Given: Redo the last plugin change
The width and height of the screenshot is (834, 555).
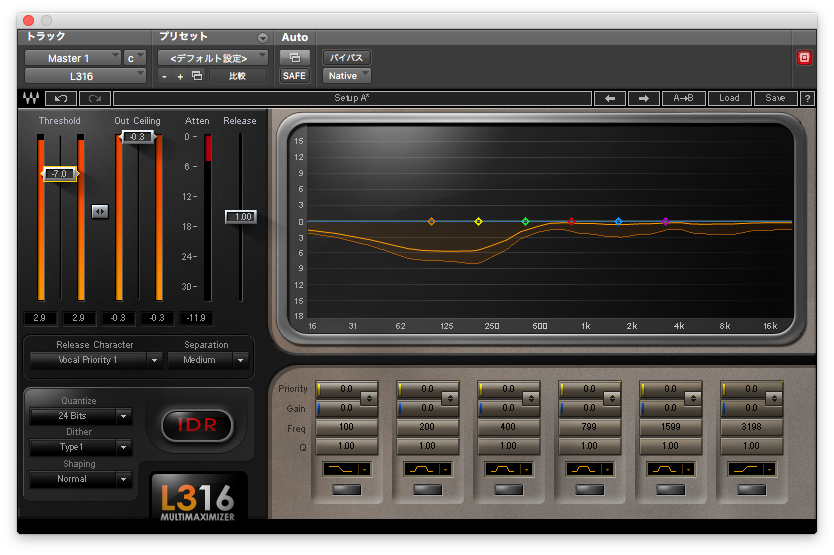Looking at the screenshot, I should pos(95,98).
